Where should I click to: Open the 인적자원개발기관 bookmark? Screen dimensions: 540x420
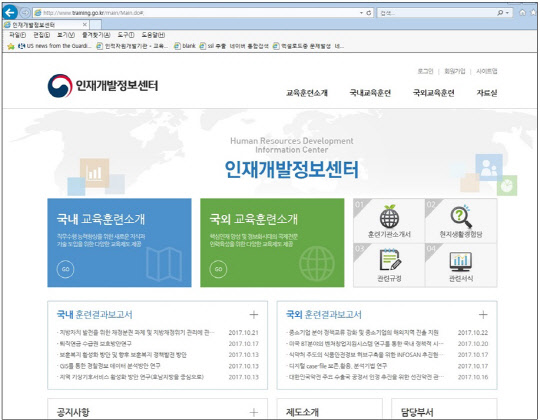click(x=132, y=46)
